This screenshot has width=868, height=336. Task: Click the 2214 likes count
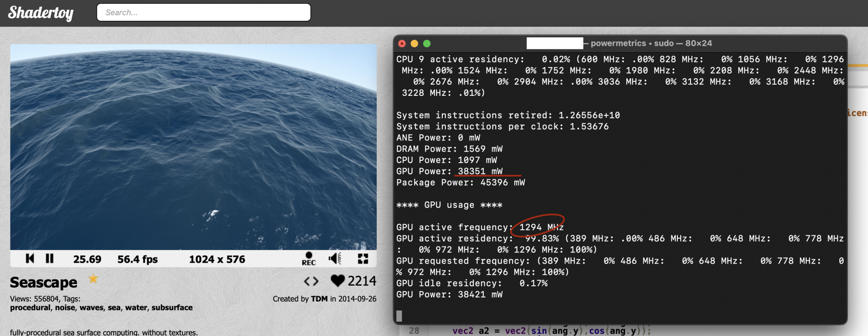pos(362,281)
